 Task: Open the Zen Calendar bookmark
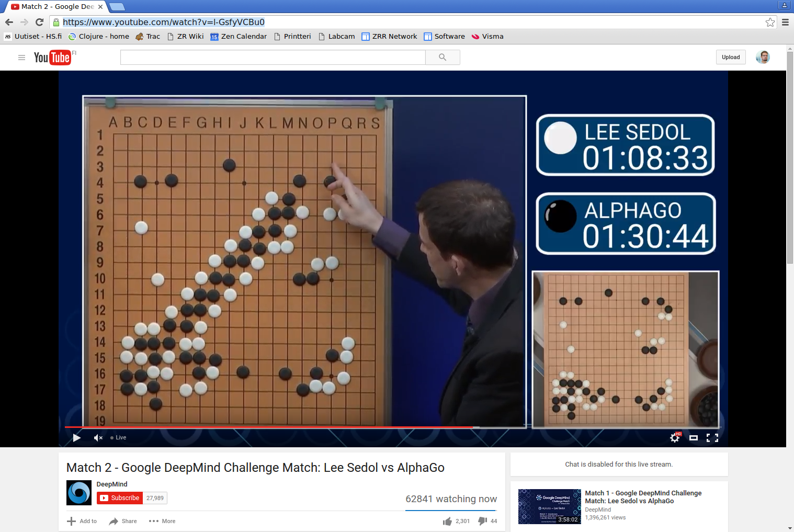pos(239,37)
